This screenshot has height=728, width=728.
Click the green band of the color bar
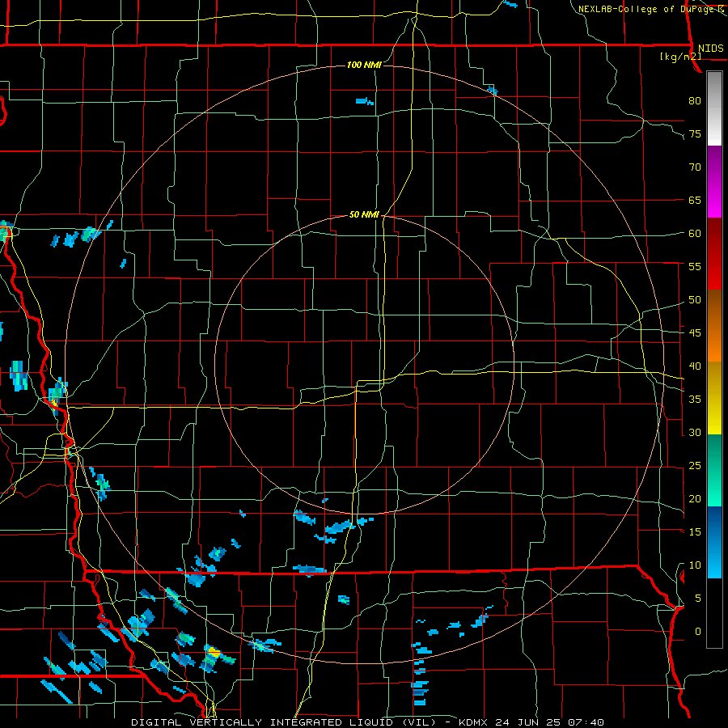714,470
